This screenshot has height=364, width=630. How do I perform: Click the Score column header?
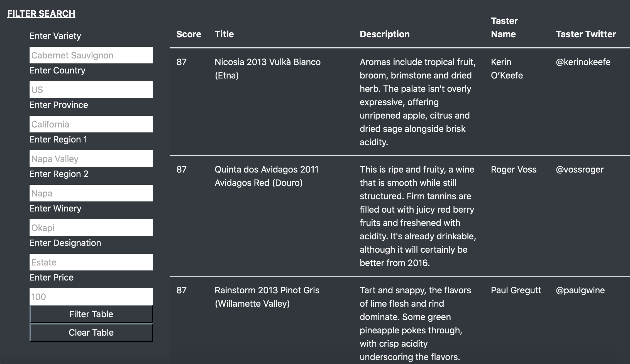click(x=189, y=34)
